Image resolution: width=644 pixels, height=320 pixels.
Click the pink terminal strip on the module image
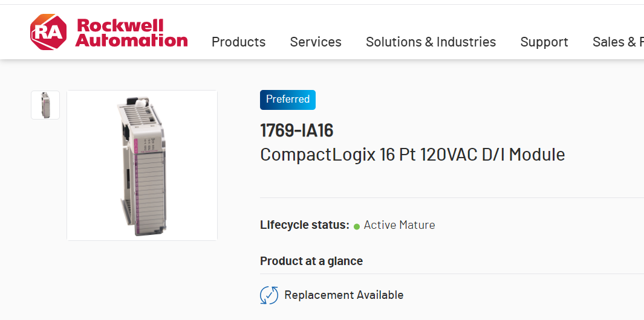click(138, 181)
